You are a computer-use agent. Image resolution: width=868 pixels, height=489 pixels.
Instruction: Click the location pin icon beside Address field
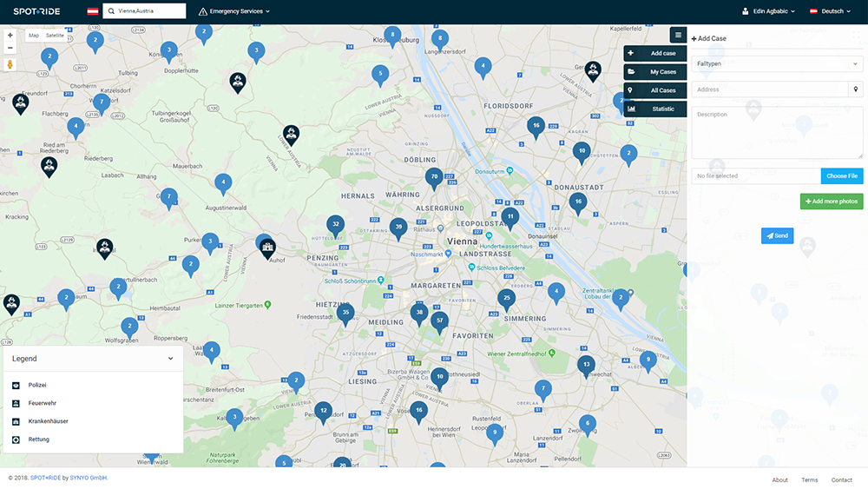(856, 89)
